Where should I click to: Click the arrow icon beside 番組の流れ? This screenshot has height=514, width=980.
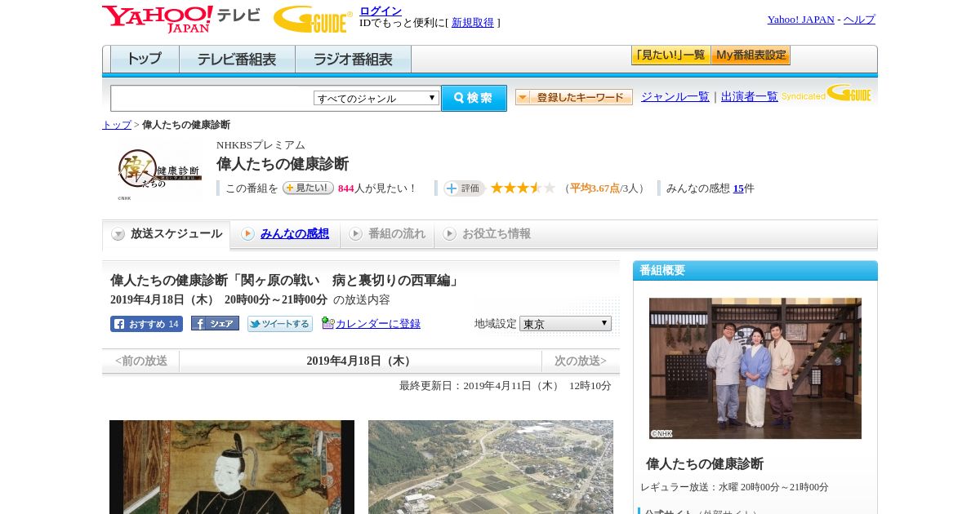coord(355,234)
